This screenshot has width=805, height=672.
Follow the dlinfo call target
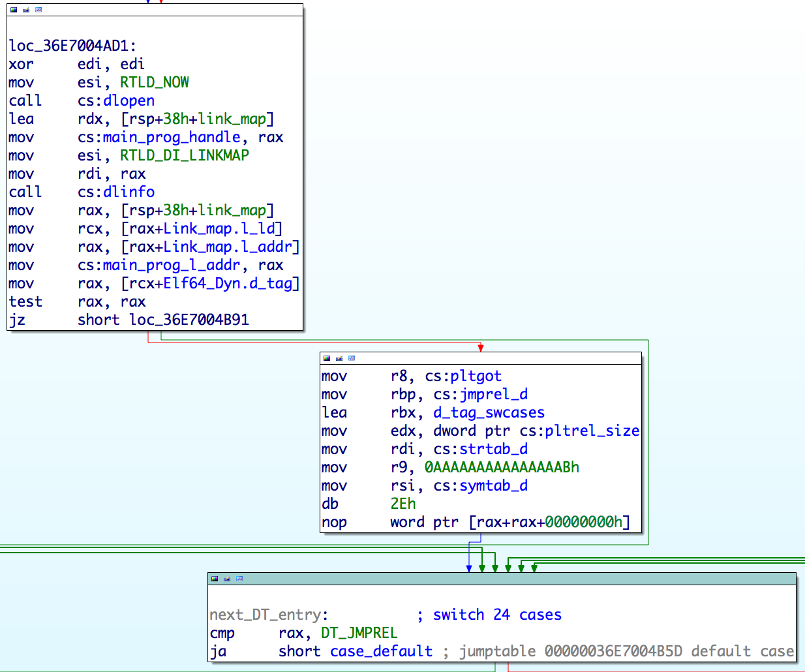[129, 192]
